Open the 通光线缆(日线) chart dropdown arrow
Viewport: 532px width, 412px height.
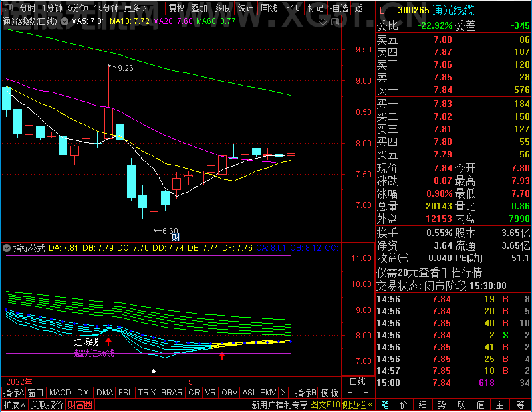(64, 21)
